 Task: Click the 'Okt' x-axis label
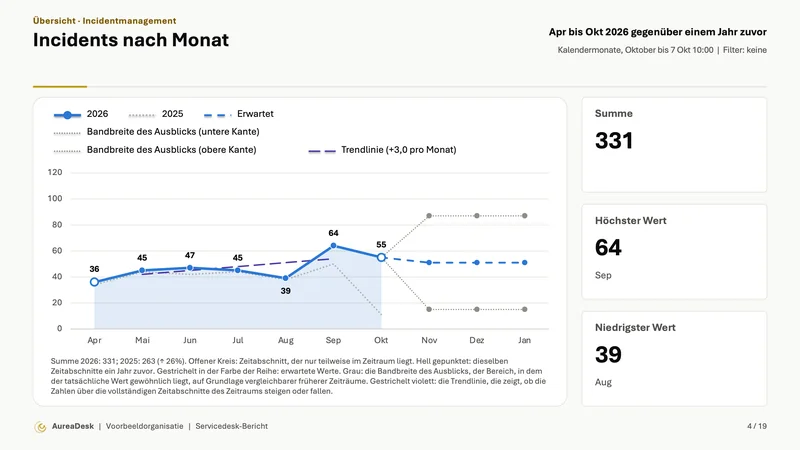point(381,340)
